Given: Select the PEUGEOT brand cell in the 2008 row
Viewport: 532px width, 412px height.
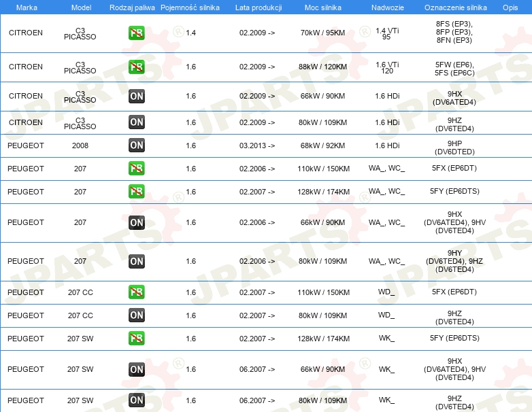Looking at the screenshot, I should tap(26, 145).
